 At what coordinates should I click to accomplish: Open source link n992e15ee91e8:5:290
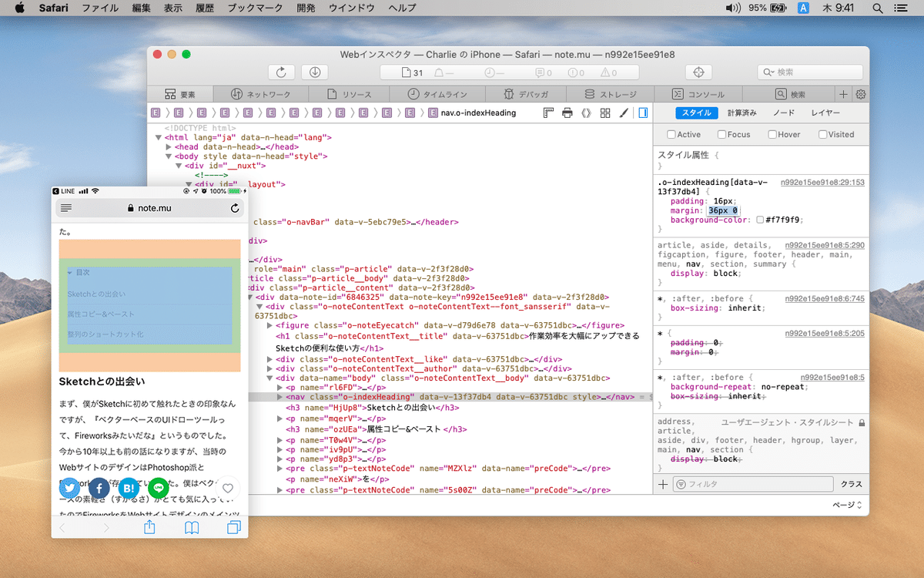coord(825,245)
